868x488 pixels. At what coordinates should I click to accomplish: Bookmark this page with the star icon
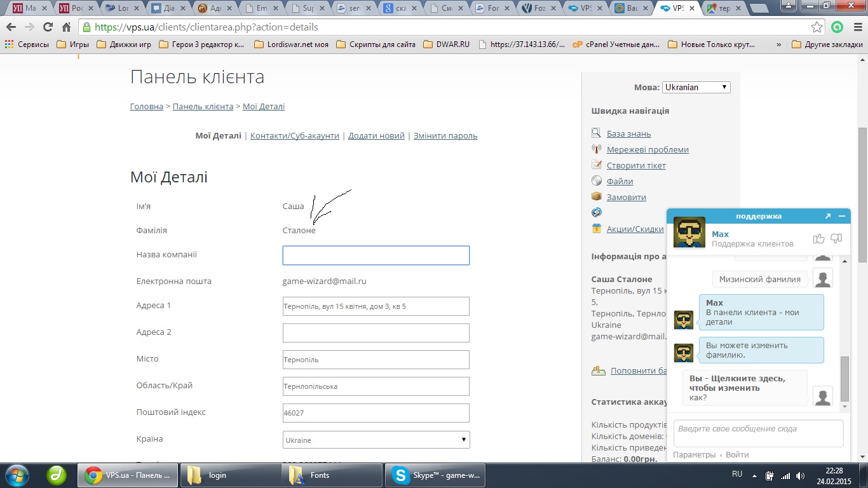(817, 27)
